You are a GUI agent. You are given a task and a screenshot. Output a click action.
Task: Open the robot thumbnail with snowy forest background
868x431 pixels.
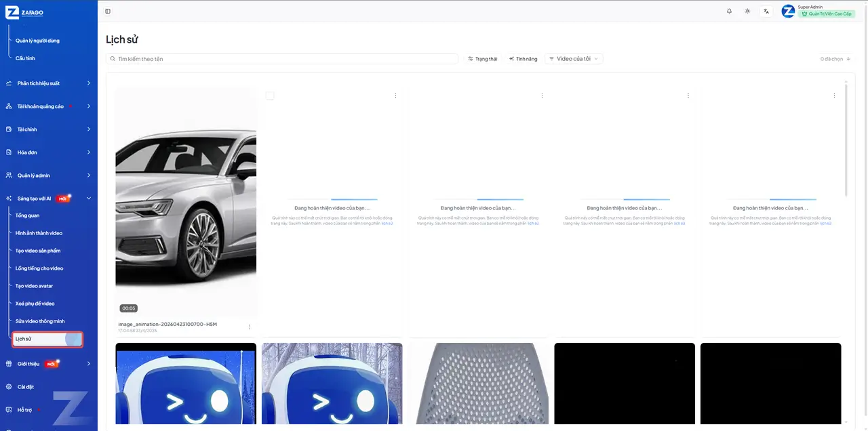[x=332, y=384]
